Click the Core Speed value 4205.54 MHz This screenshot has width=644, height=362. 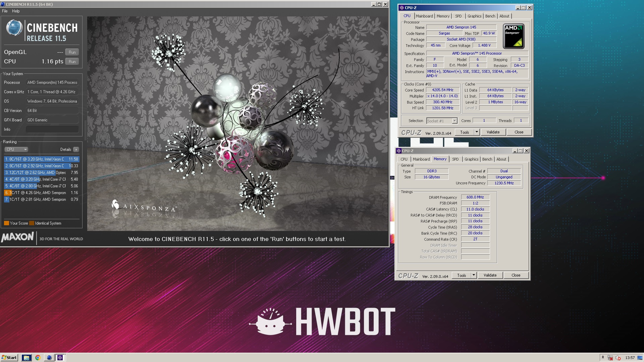point(442,90)
